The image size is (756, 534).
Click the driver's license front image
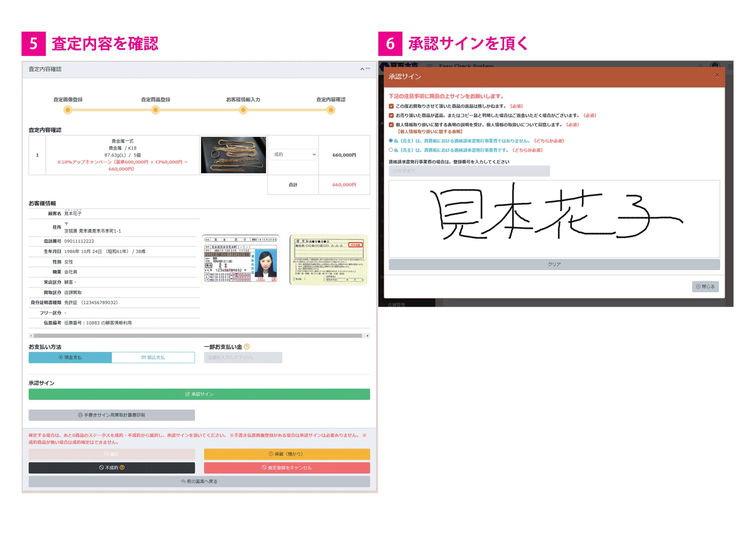pos(241,259)
